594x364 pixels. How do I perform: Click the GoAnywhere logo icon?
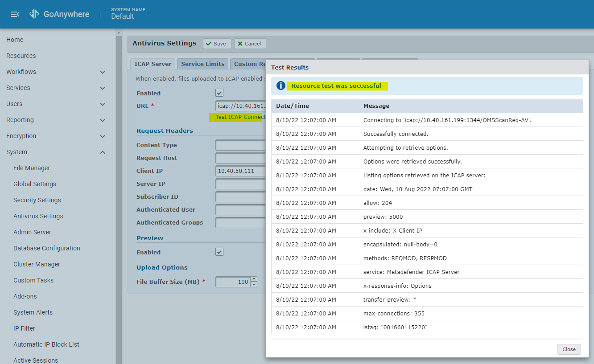pyautogui.click(x=34, y=14)
